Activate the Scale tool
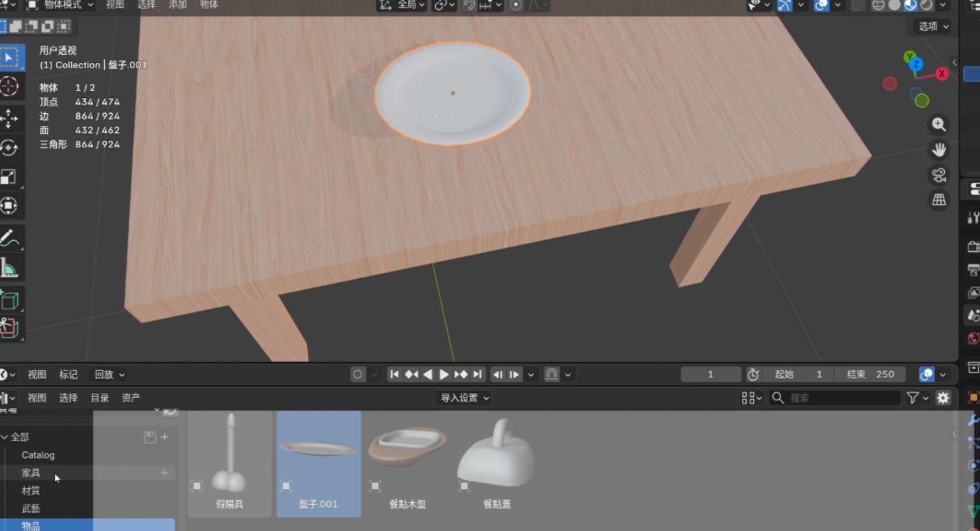Viewport: 980px width, 531px height. (9, 177)
